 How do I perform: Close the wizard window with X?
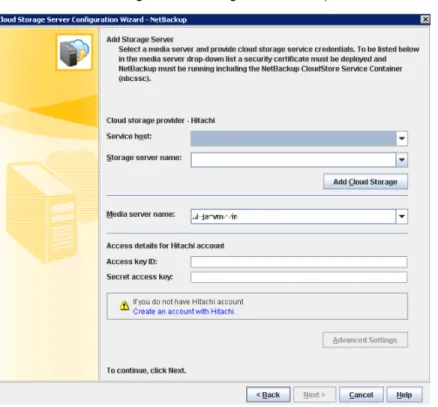[x=425, y=20]
